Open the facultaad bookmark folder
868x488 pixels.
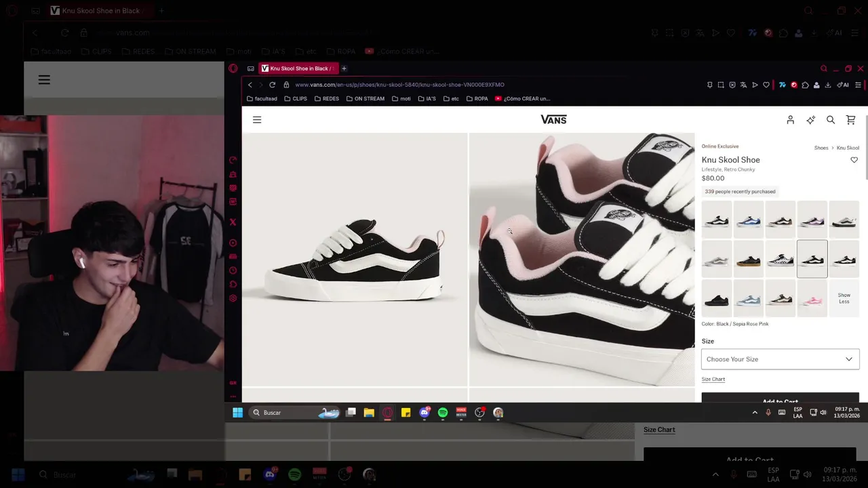coord(262,99)
